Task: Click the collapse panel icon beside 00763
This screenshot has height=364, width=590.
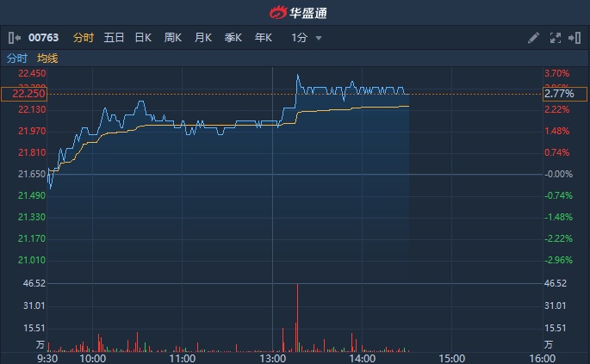Action: click(x=13, y=38)
